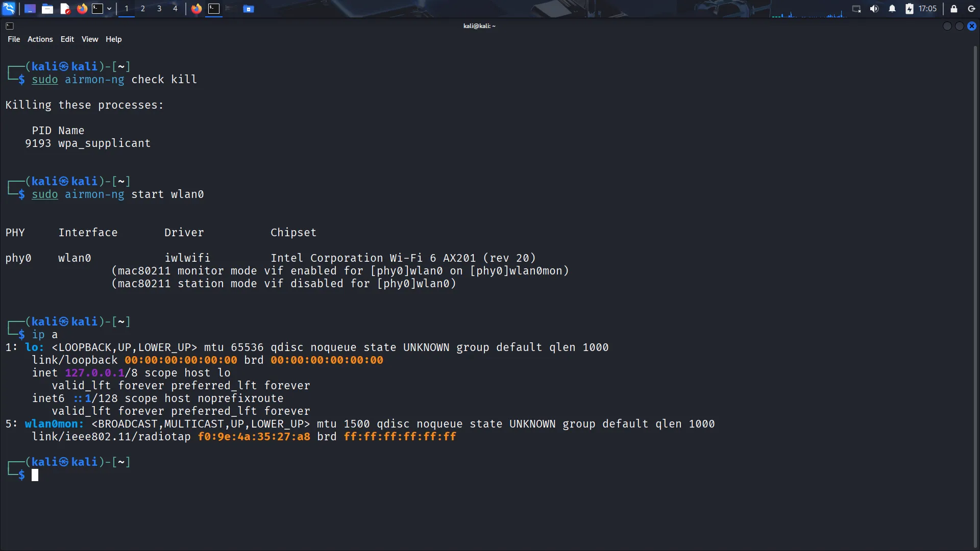Launch the text editor from panel
The height and width of the screenshot is (551, 980).
click(x=65, y=9)
